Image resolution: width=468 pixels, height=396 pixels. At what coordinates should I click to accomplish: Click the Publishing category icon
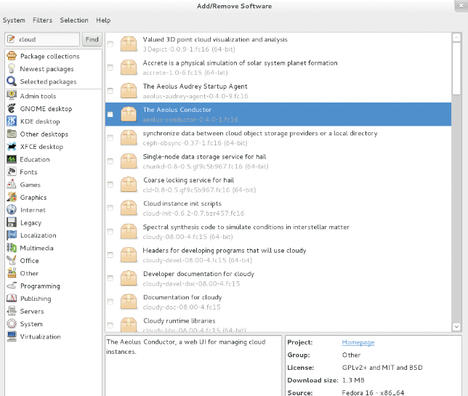pos(12,298)
